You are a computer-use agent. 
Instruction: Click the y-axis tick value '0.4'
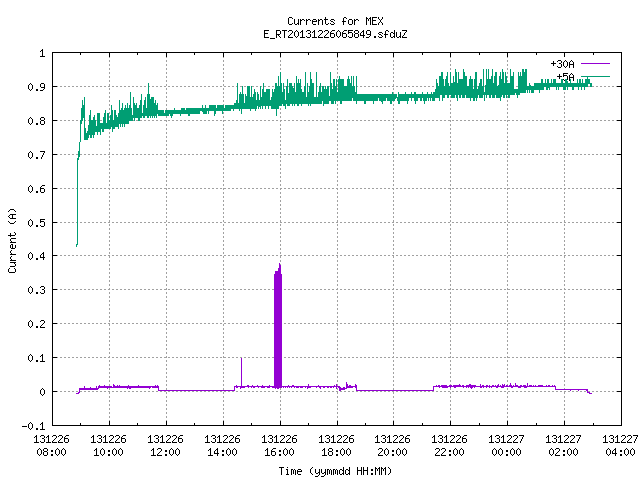pyautogui.click(x=36, y=256)
